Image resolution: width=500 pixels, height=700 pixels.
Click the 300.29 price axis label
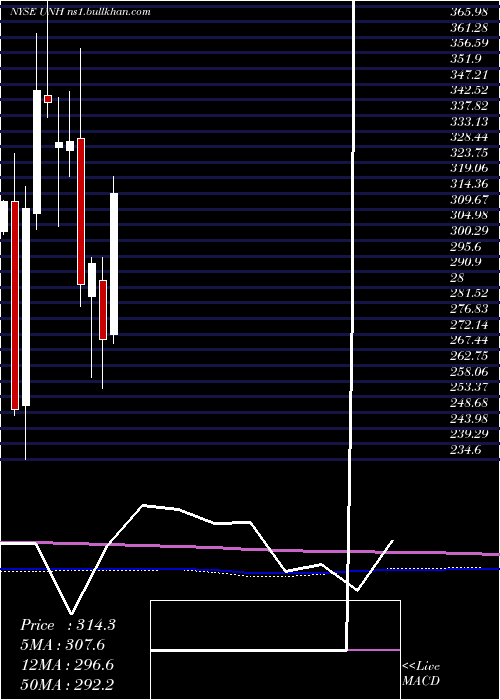click(x=469, y=232)
